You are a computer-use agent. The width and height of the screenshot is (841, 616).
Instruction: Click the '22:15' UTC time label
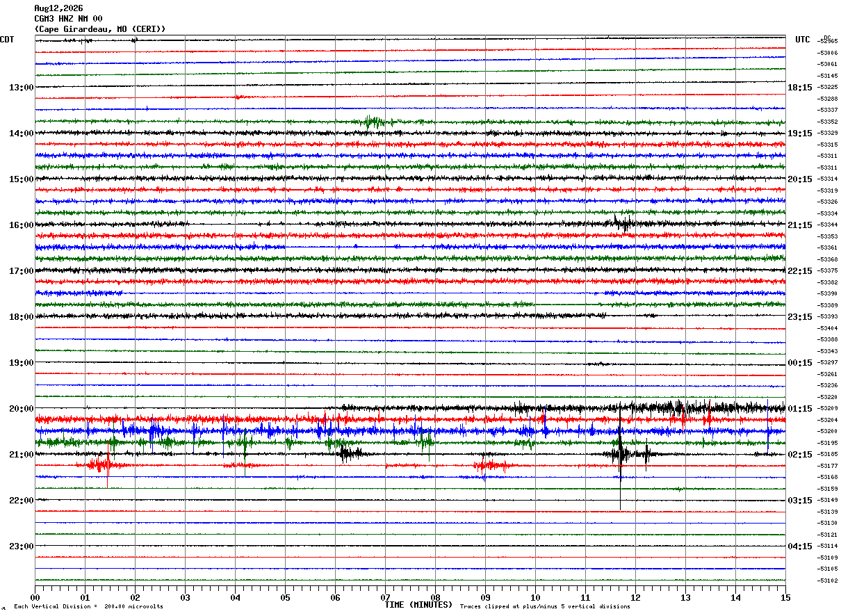click(x=800, y=271)
